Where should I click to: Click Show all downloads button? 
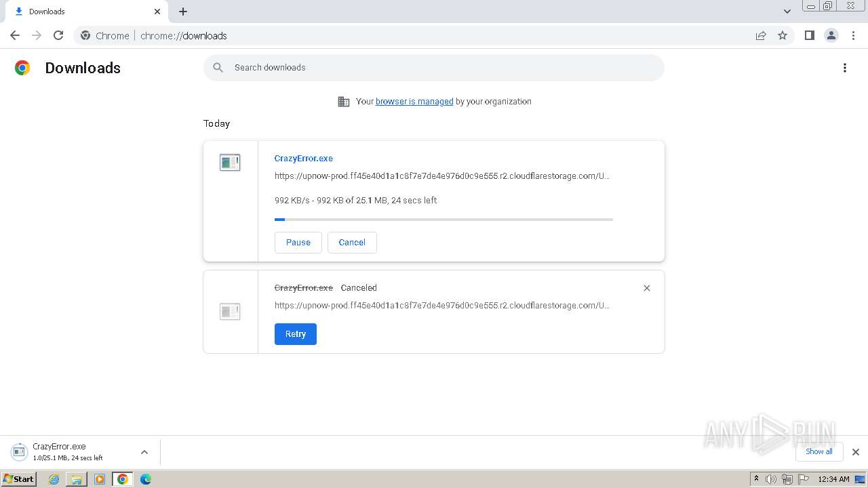[x=819, y=452]
